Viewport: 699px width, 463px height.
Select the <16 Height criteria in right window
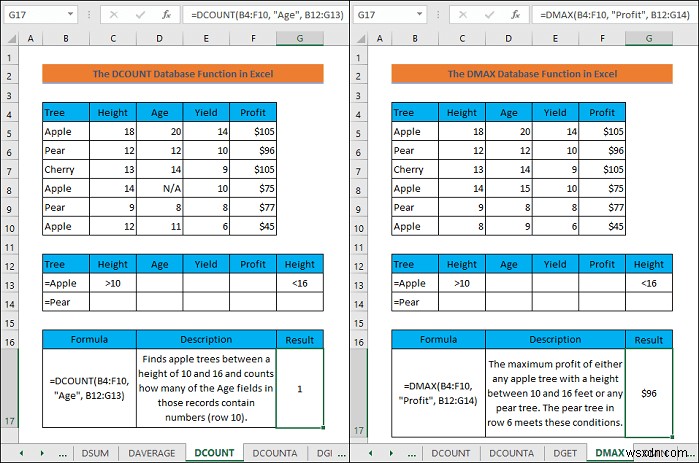(x=649, y=283)
